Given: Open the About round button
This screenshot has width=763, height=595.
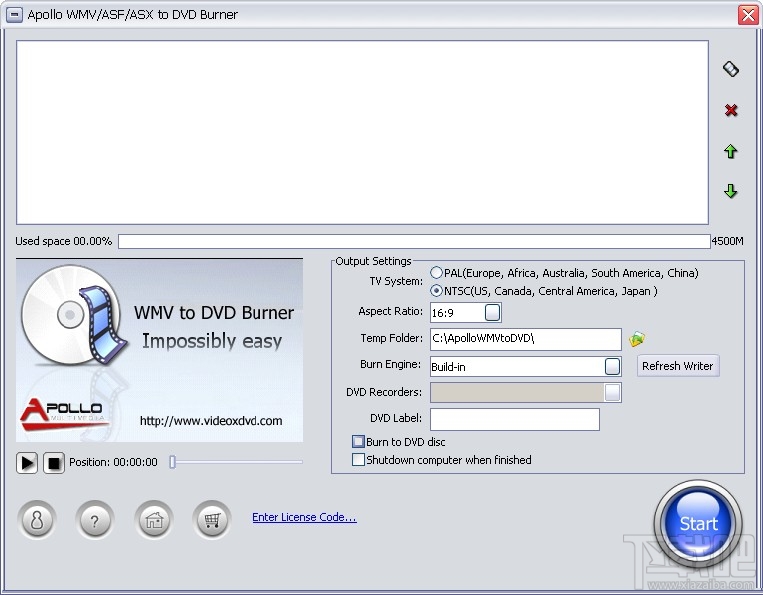Looking at the screenshot, I should click(x=37, y=520).
